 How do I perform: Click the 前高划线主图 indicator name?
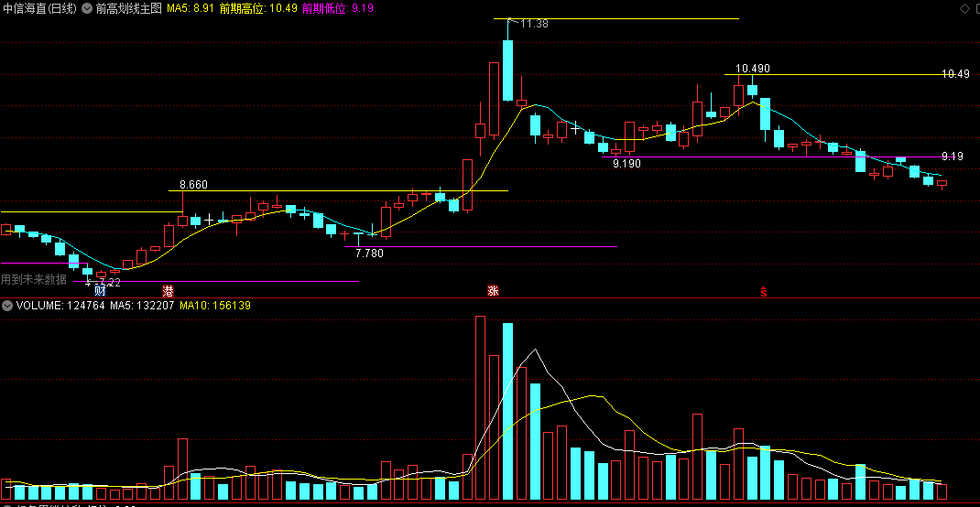pyautogui.click(x=129, y=9)
